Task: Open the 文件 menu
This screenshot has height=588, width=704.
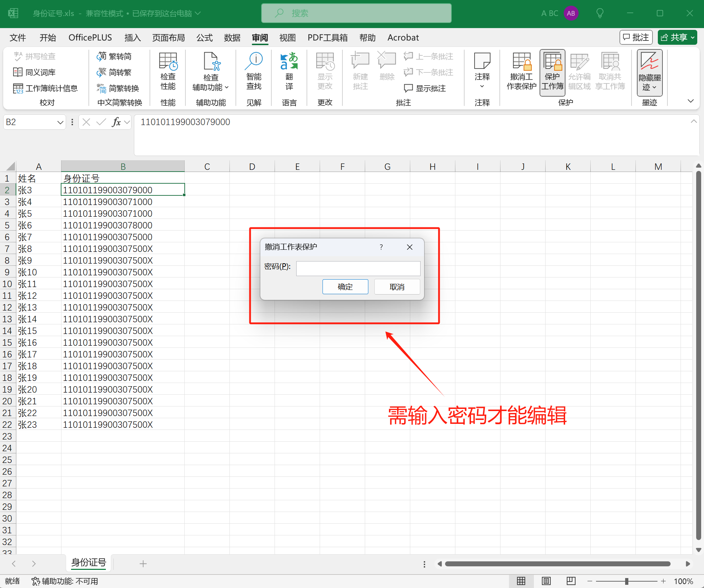Action: (x=17, y=37)
